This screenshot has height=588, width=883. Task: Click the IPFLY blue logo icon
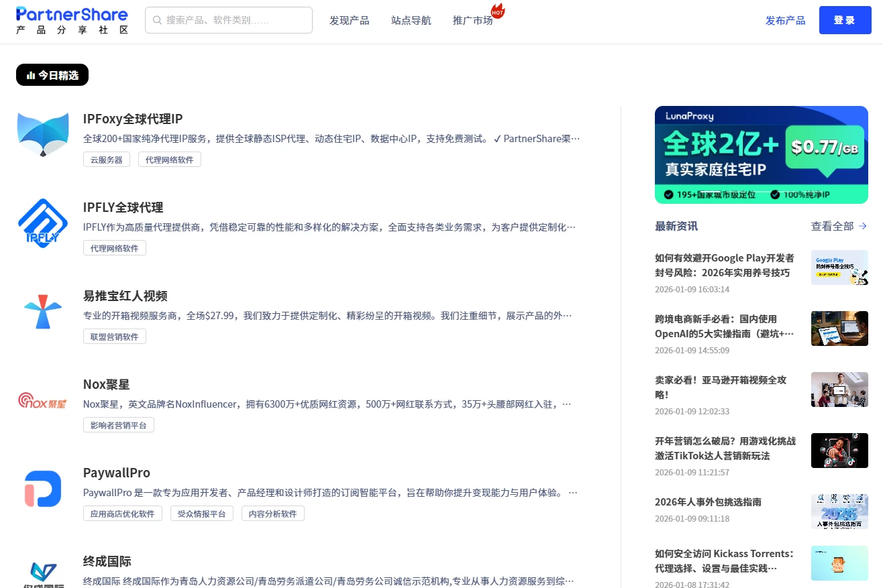[x=43, y=223]
